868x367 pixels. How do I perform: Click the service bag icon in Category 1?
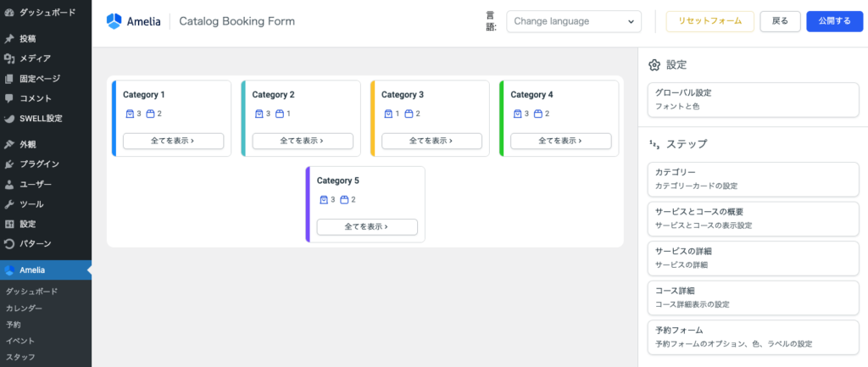click(x=130, y=114)
